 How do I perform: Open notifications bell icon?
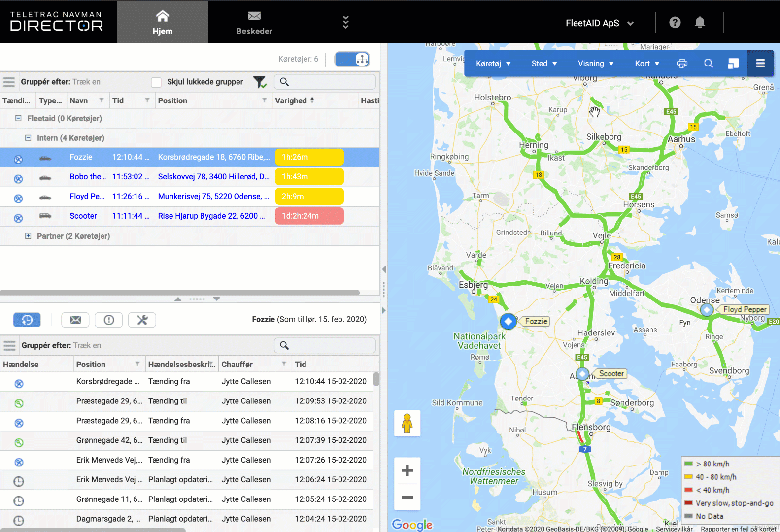[x=700, y=22]
